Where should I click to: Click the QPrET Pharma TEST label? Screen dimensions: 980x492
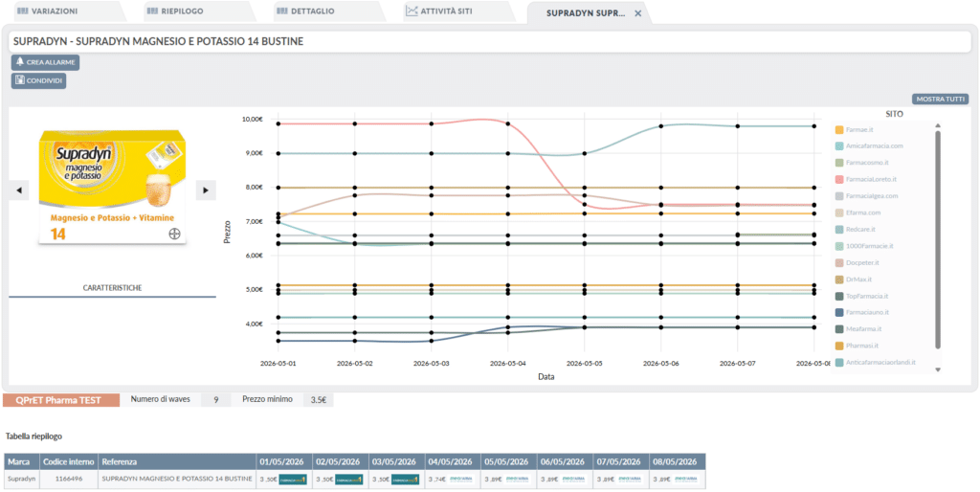point(60,400)
